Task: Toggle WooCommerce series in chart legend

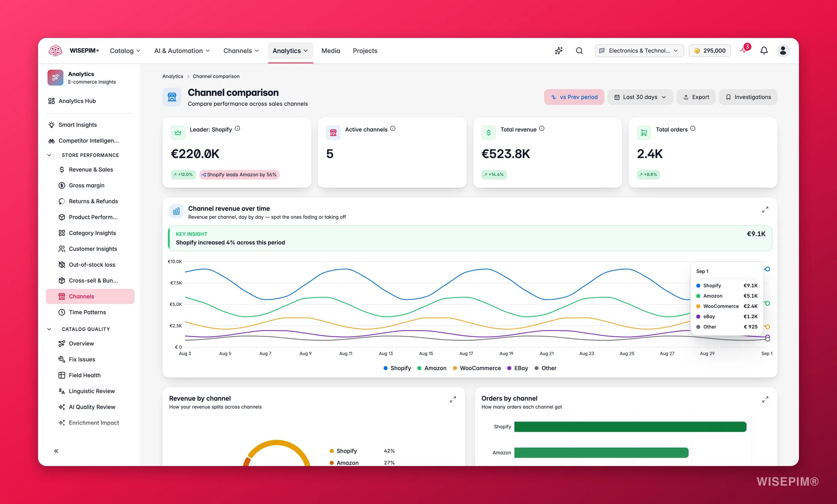Action: (x=477, y=368)
